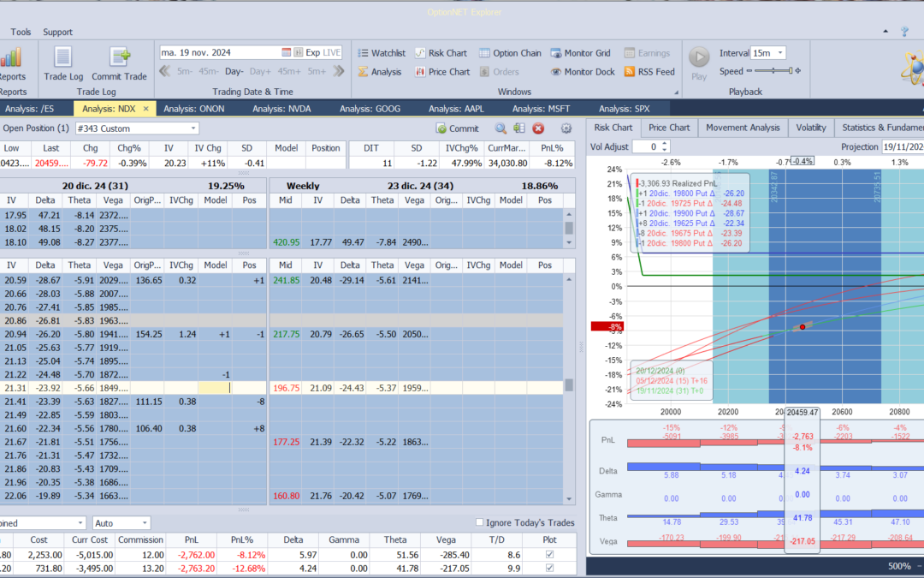This screenshot has width=924, height=578.
Task: Select the Movement Analysis tab
Action: pos(743,128)
